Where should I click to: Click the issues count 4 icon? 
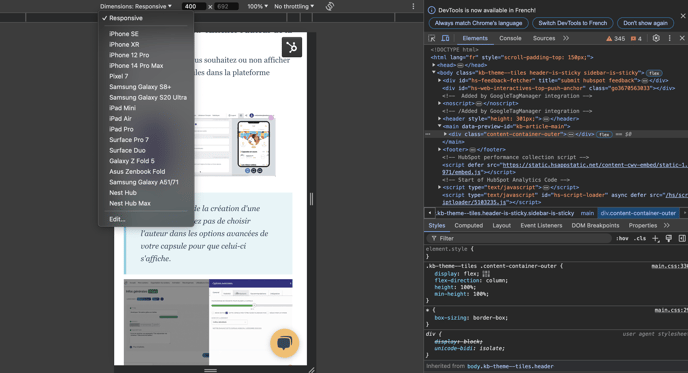[x=636, y=39]
